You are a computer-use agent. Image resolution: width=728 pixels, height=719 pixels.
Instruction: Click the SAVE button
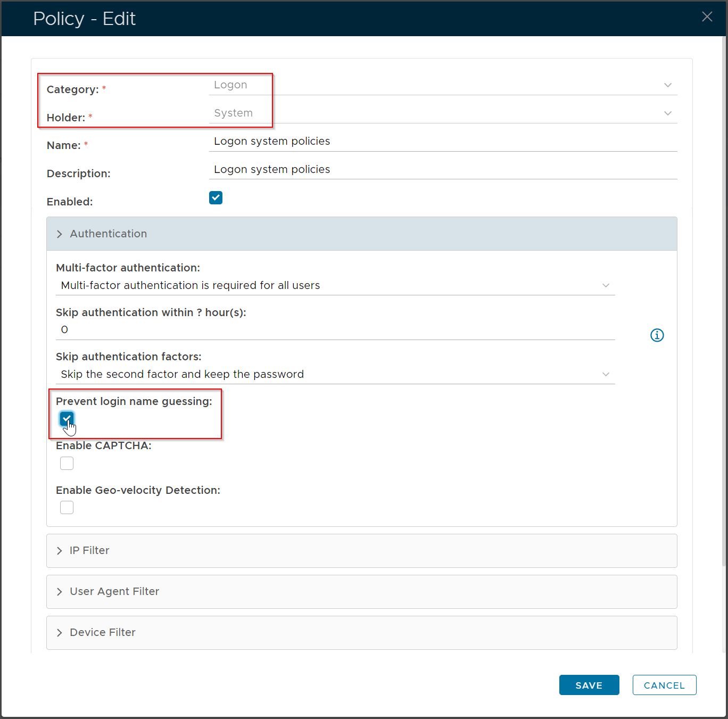(589, 685)
